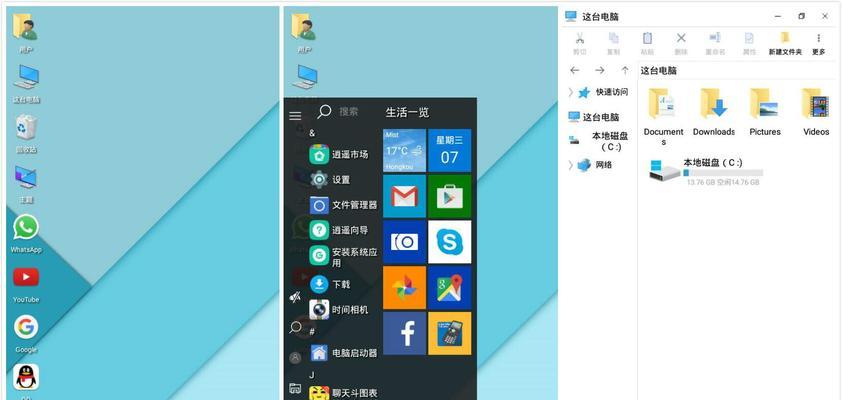The height and width of the screenshot is (400, 842).
Task: Open 时间相机 from the app list
Action: pyautogui.click(x=339, y=309)
